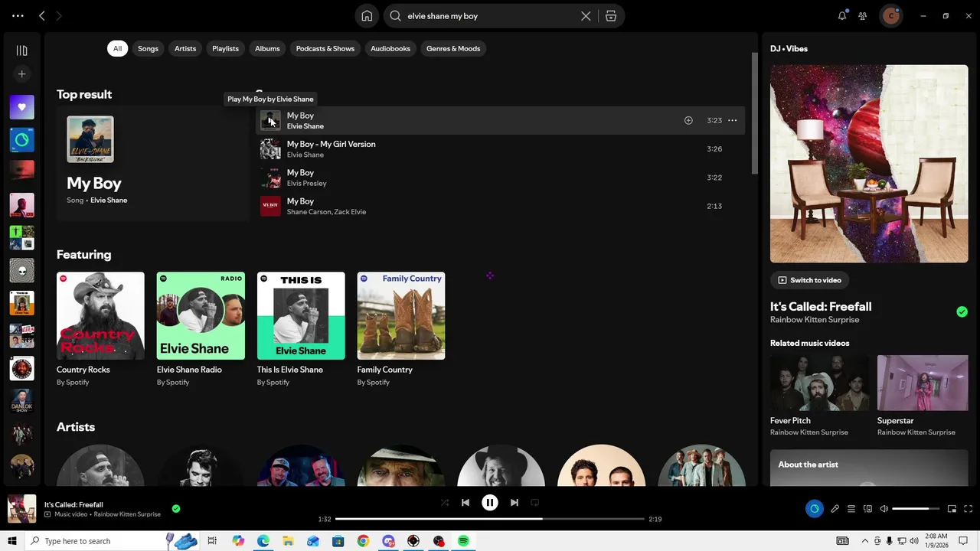Open Rainbow Kitten Surprise under Freefall title
980x551 pixels.
tap(815, 320)
